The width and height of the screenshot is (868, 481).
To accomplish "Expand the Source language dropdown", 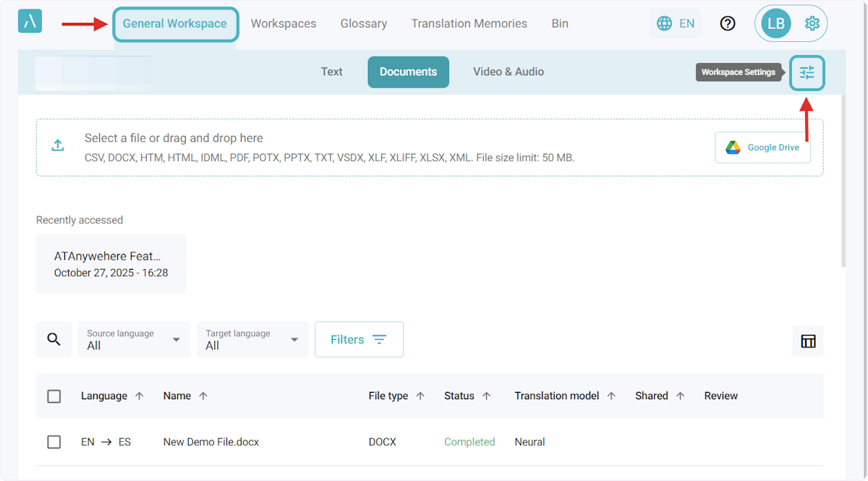I will click(135, 339).
